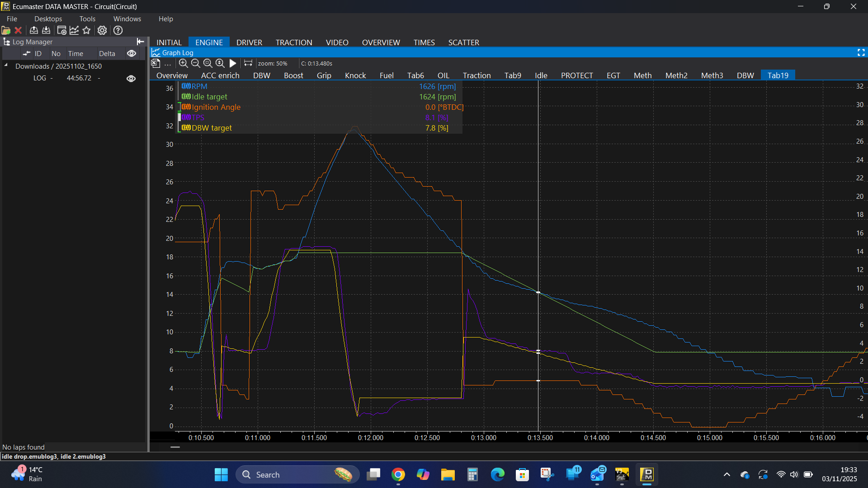This screenshot has width=868, height=488.
Task: Collapse the Downloads / 20251102_1650 tree node
Action: point(6,66)
